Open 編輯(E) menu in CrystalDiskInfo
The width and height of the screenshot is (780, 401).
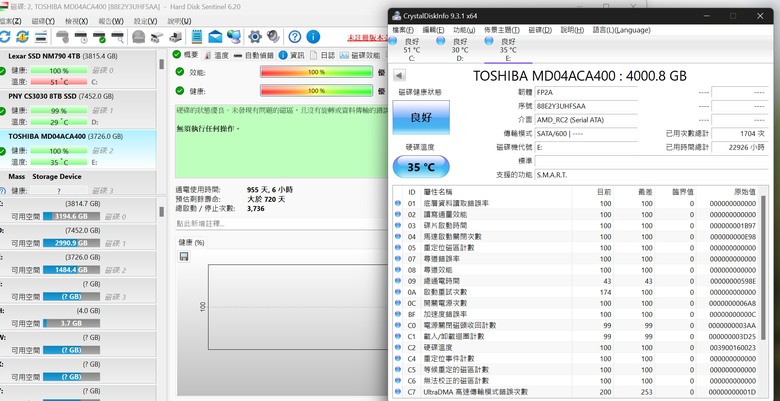(x=433, y=30)
